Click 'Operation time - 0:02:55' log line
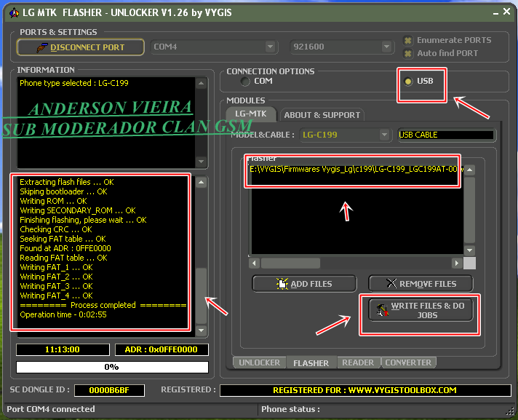 coord(63,314)
